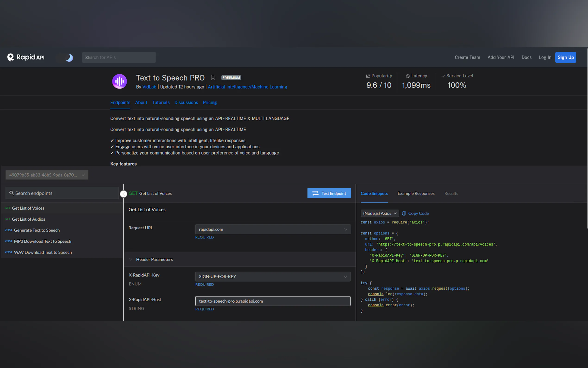Image resolution: width=588 pixels, height=368 pixels.
Task: Open the Pricing tab
Action: tap(210, 103)
